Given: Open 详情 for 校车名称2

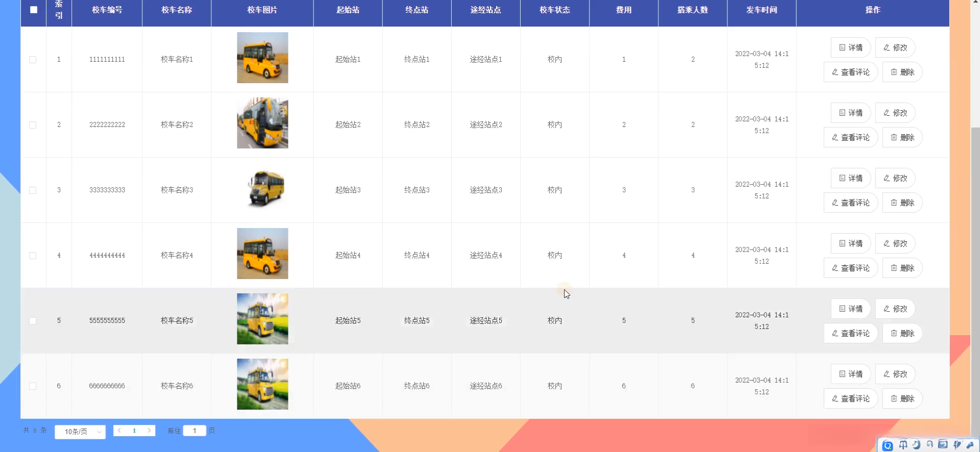Looking at the screenshot, I should click(851, 113).
